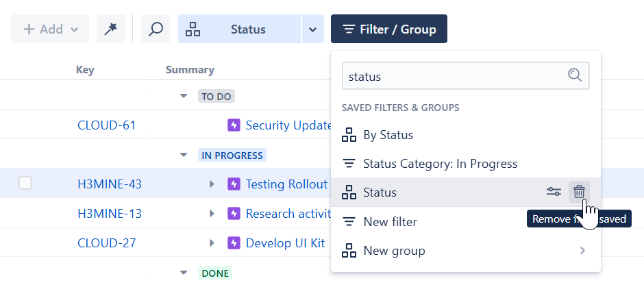Viewport: 644px width, 285px height.
Task: Delete the saved Status group via trash icon
Action: click(579, 193)
